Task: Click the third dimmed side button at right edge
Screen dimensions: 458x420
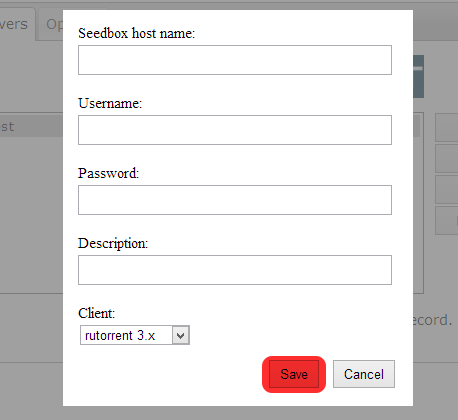Action: pyautogui.click(x=447, y=189)
